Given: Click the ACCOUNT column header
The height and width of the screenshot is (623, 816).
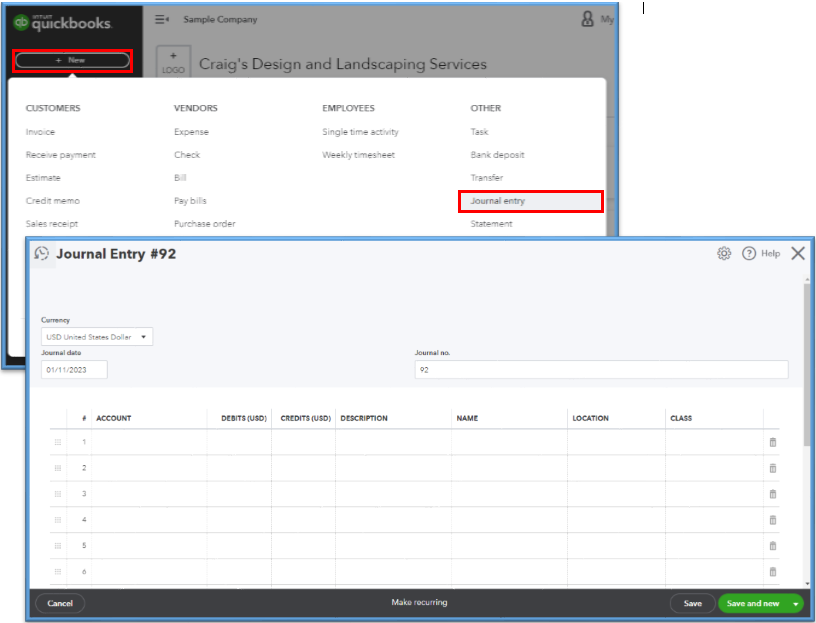Looking at the screenshot, I should pyautogui.click(x=113, y=418).
